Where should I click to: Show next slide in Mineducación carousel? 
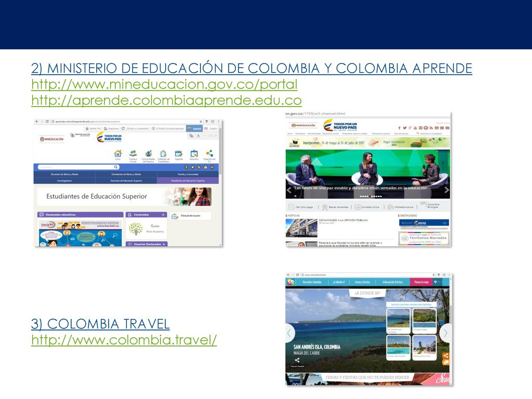[446, 190]
